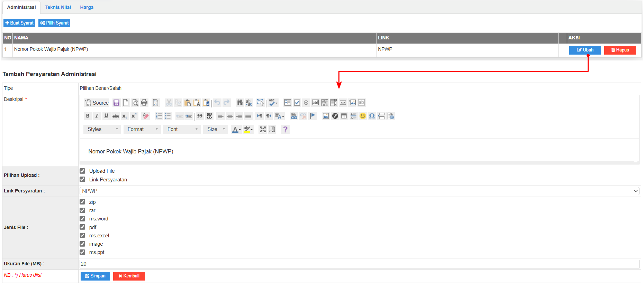Click the 'Nomor Pokok Wajib Pajak (NPWP)' table cell
This screenshot has height=284, width=644.
pos(194,50)
